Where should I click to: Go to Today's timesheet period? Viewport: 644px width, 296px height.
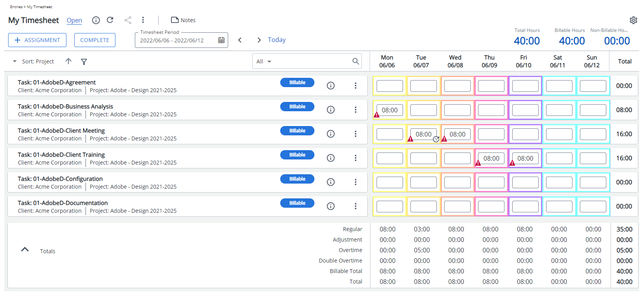(x=277, y=40)
